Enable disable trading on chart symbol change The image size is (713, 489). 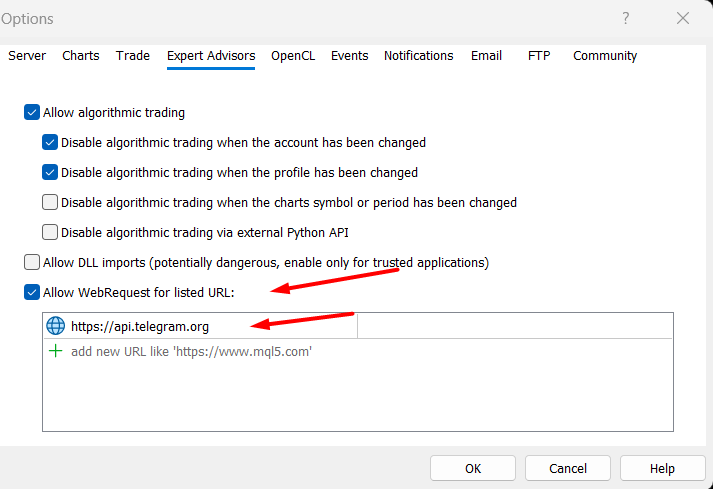(50, 202)
